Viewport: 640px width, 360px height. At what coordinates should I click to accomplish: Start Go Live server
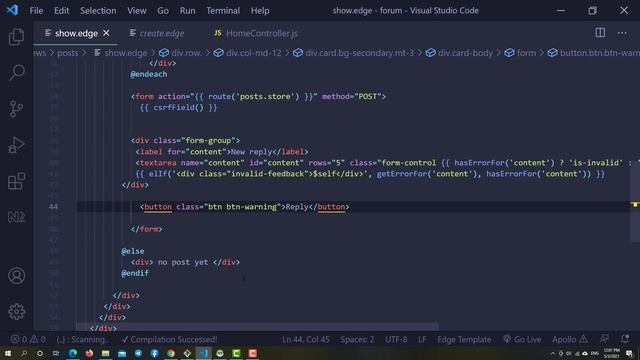522,340
